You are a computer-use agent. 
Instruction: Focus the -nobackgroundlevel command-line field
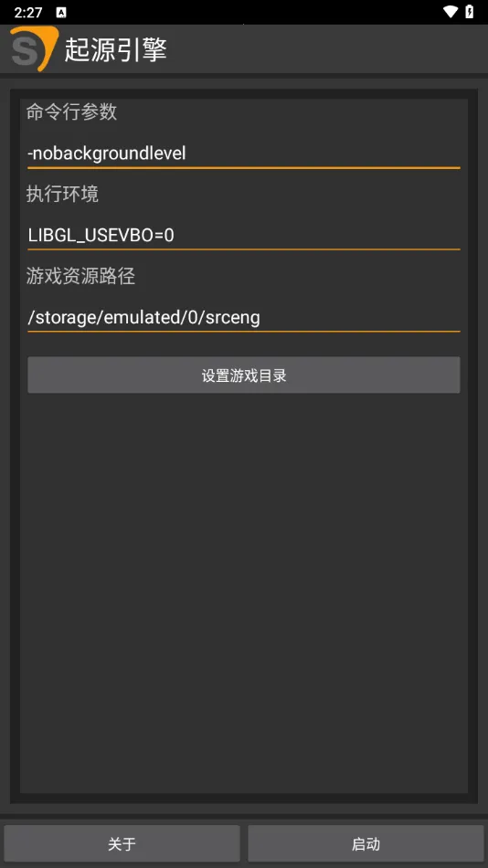click(244, 153)
